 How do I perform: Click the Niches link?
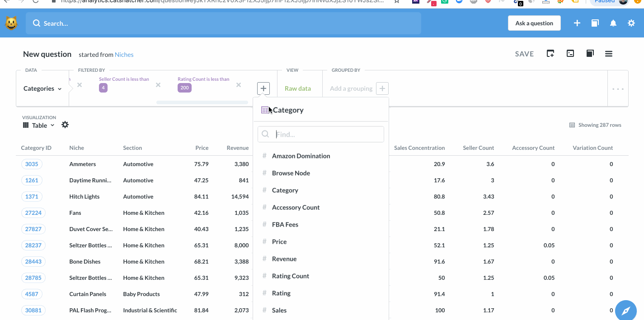tap(124, 55)
